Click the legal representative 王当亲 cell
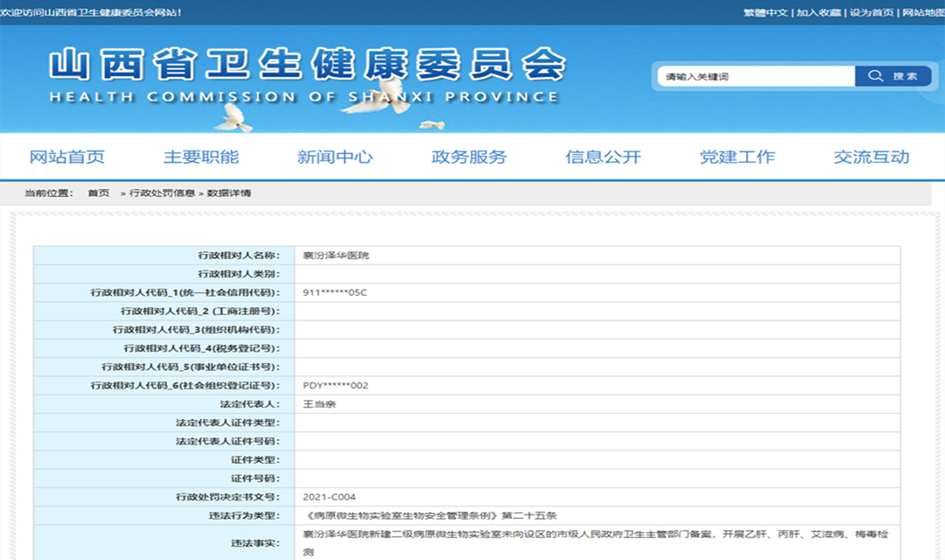The image size is (945, 560). (319, 404)
